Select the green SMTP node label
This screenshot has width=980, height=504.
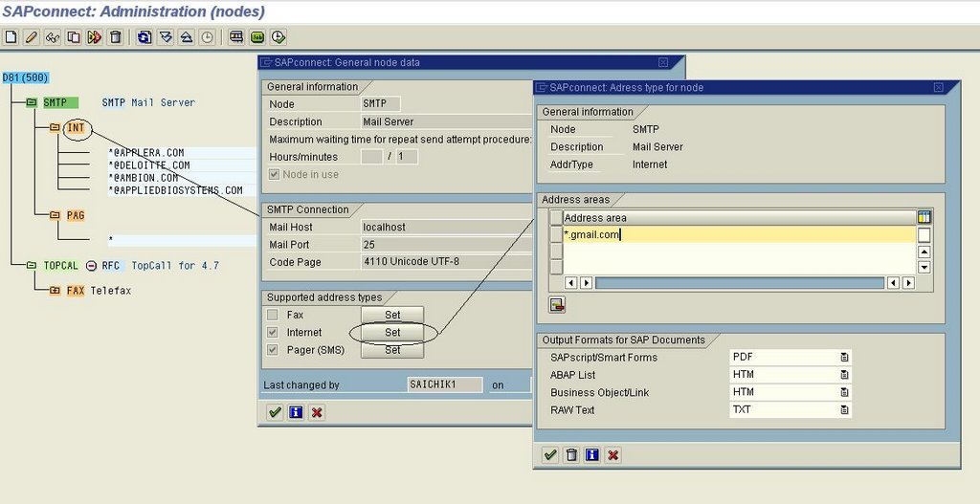click(60, 102)
